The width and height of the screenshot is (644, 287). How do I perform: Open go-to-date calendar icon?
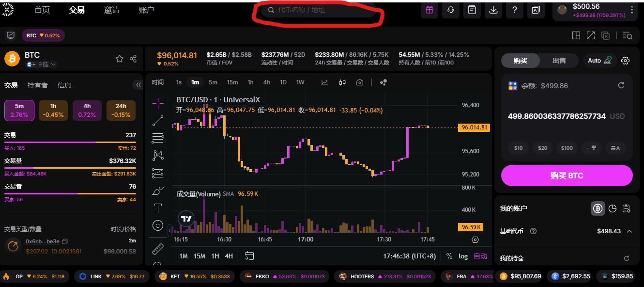[x=249, y=255]
